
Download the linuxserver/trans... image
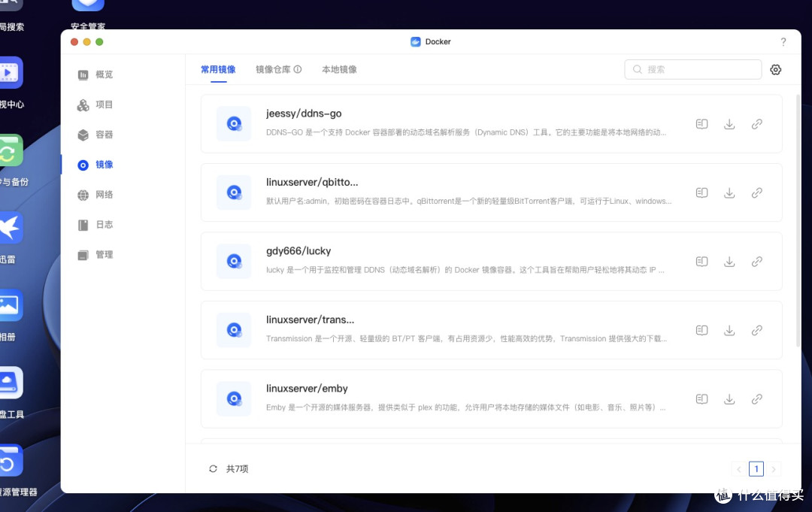point(729,330)
